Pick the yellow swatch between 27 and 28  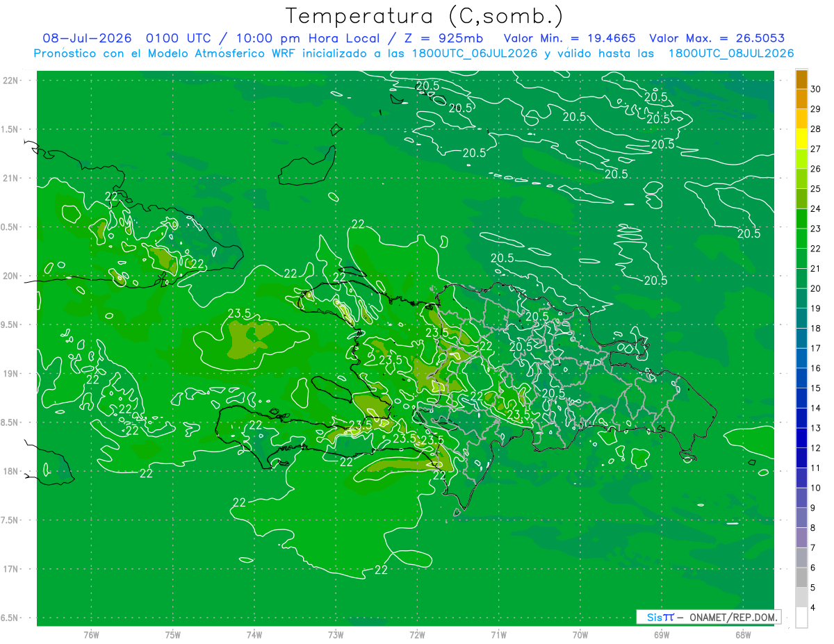coord(801,139)
